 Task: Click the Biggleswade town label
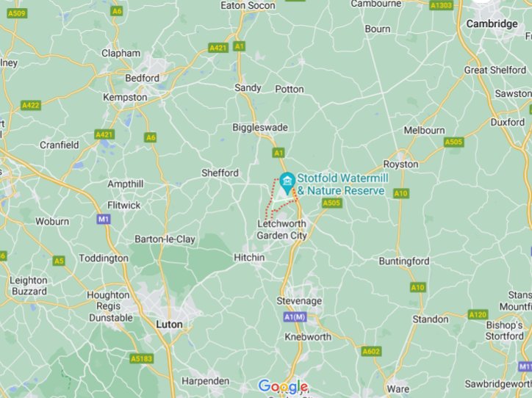[260, 128]
